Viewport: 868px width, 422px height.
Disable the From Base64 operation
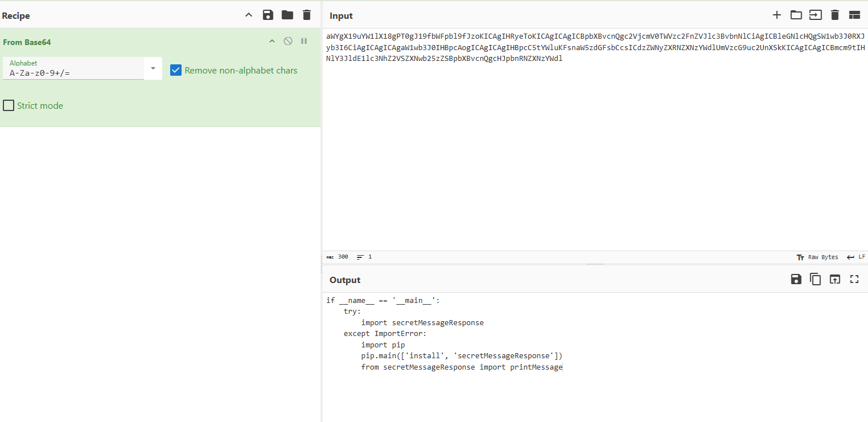click(x=288, y=41)
